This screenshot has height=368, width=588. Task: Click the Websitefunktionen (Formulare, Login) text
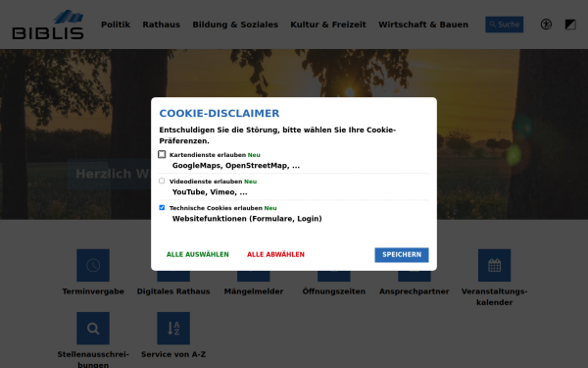(247, 219)
